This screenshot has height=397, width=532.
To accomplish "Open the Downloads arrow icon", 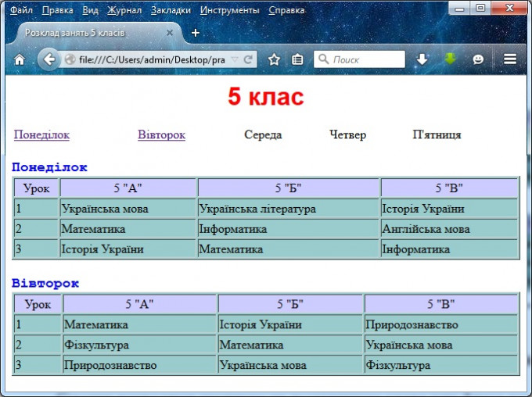I will [422, 59].
